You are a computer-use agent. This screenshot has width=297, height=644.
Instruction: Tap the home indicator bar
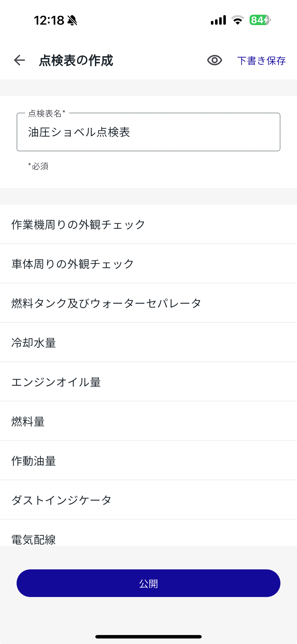pos(148,636)
